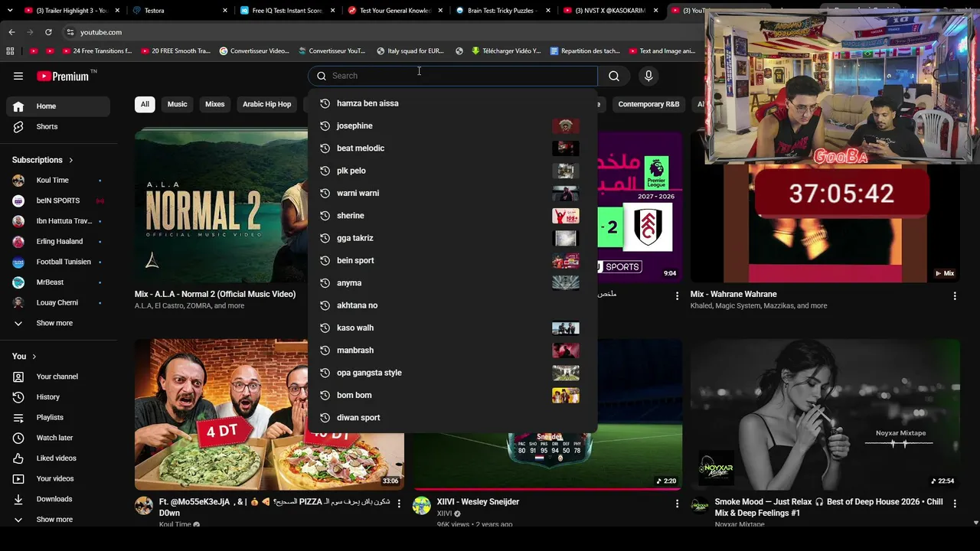Open Watch later in the sidebar
This screenshot has height=551, width=980.
tap(57, 438)
